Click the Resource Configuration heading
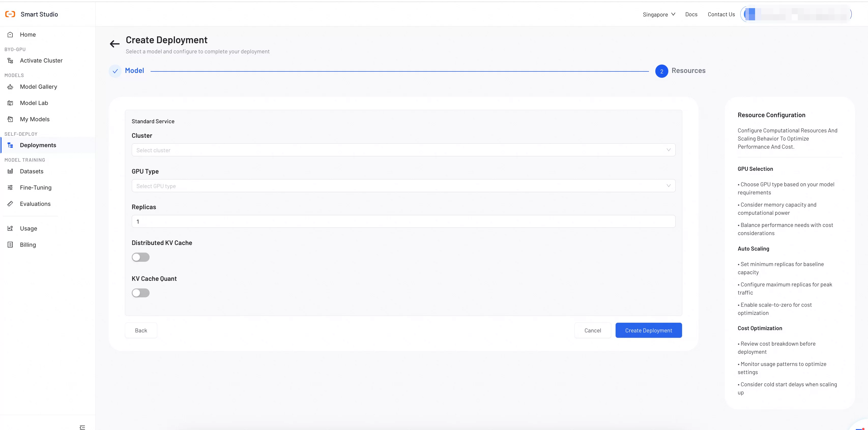The height and width of the screenshot is (430, 868). (x=771, y=115)
